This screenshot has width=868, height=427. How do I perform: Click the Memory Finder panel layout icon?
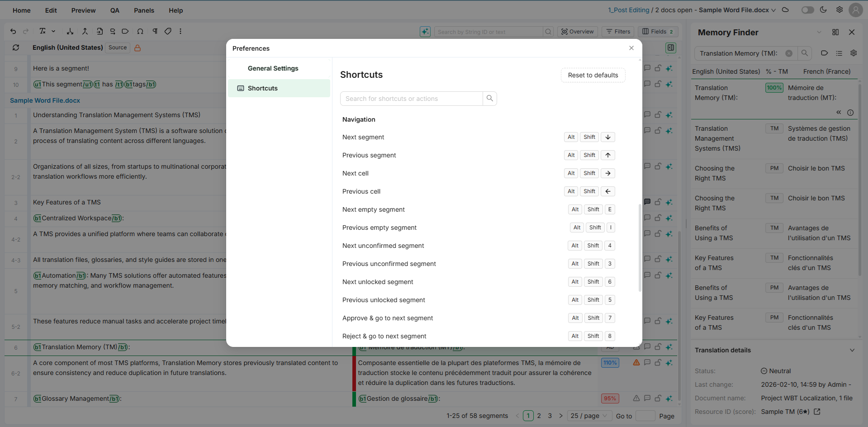pos(835,32)
